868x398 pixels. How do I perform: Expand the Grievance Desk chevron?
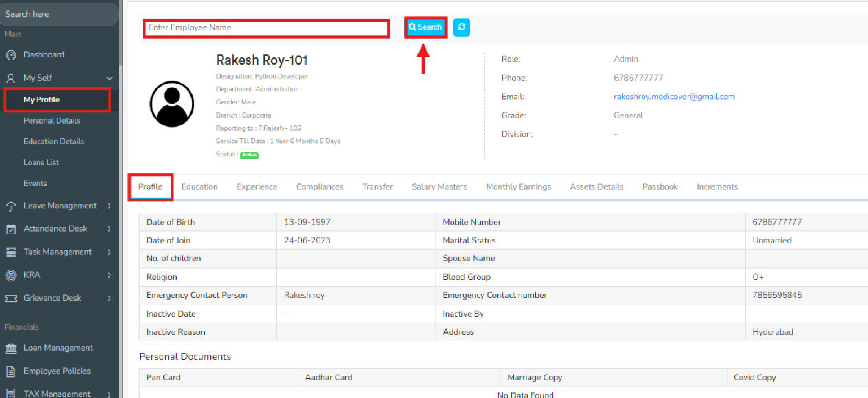[x=110, y=298]
